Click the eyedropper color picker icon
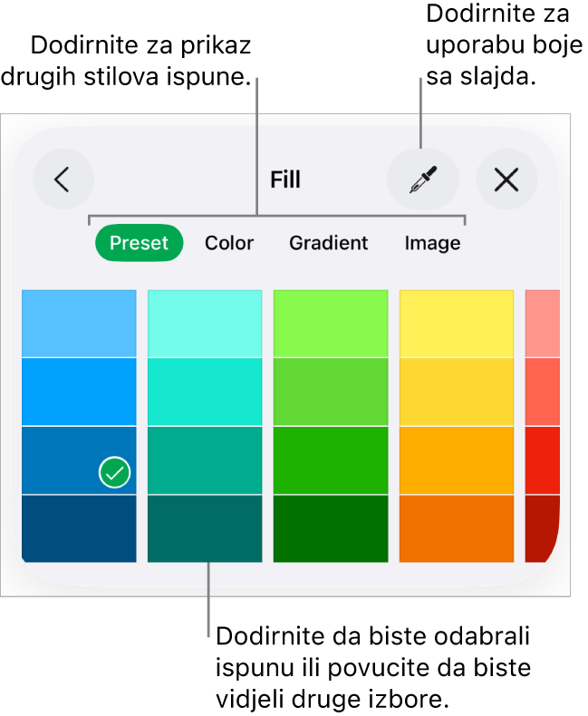Viewport: 588px width, 716px height. [422, 179]
